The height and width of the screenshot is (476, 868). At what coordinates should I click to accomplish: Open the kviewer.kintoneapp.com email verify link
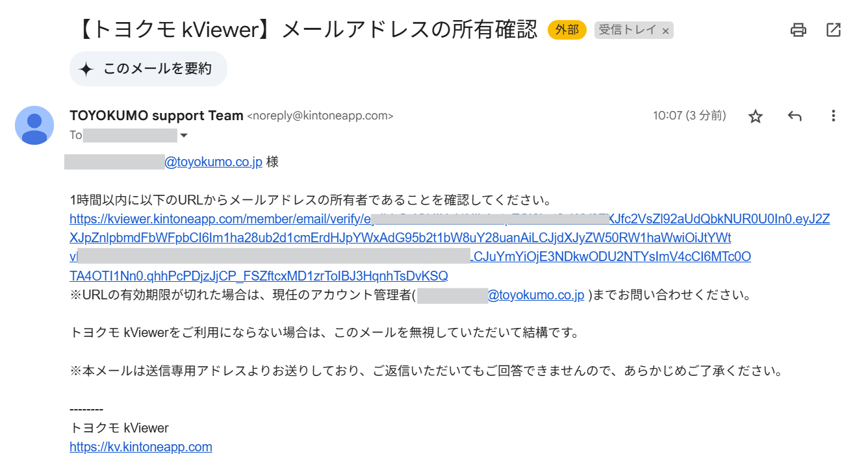click(x=450, y=247)
